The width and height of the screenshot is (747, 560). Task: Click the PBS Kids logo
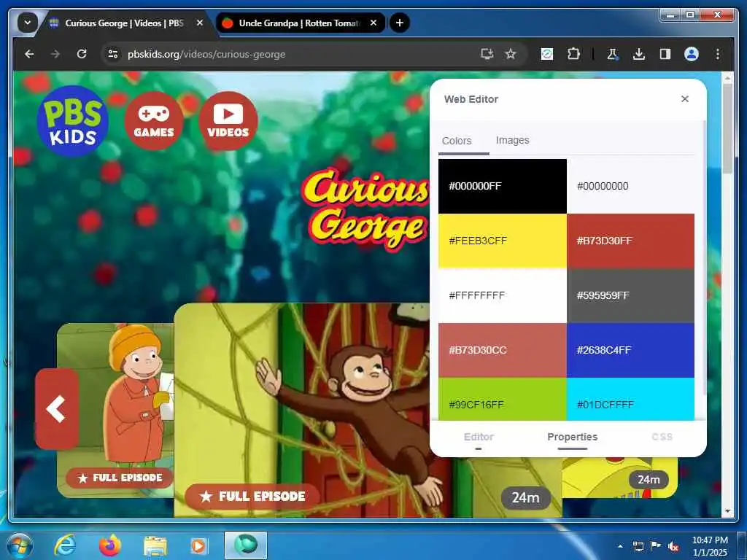(72, 121)
